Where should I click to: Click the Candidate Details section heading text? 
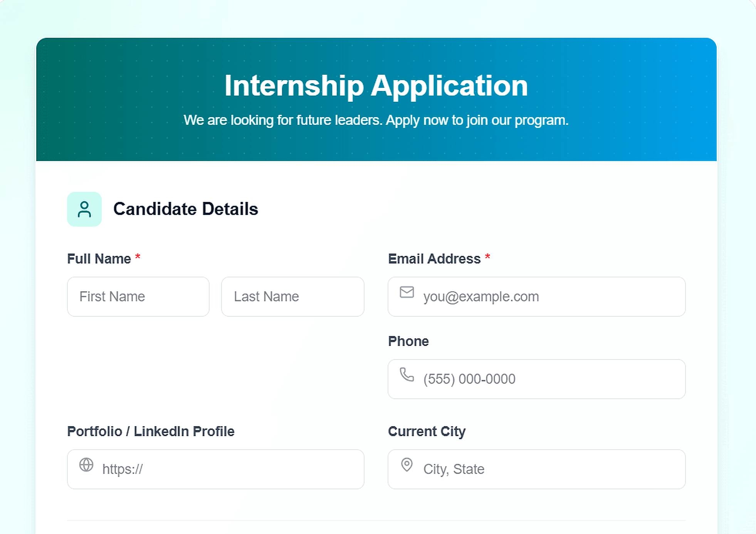186,209
